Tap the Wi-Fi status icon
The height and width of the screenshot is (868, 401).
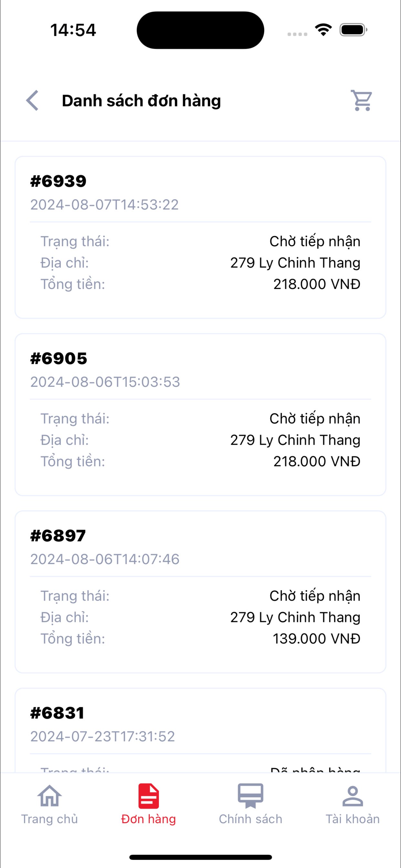(323, 30)
